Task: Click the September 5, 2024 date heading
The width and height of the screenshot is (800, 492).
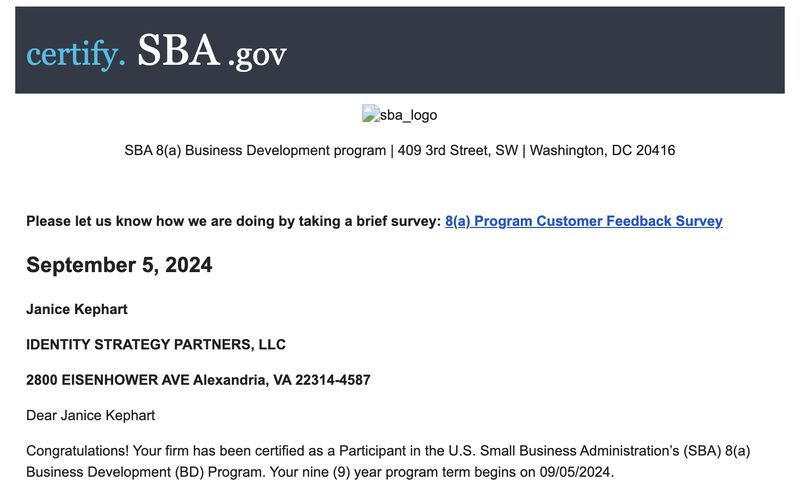Action: (119, 265)
